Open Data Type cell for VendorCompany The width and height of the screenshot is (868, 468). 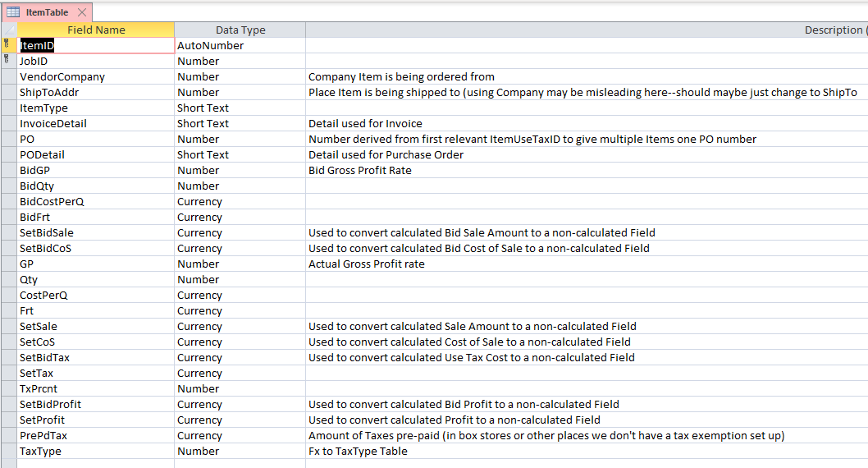(240, 77)
